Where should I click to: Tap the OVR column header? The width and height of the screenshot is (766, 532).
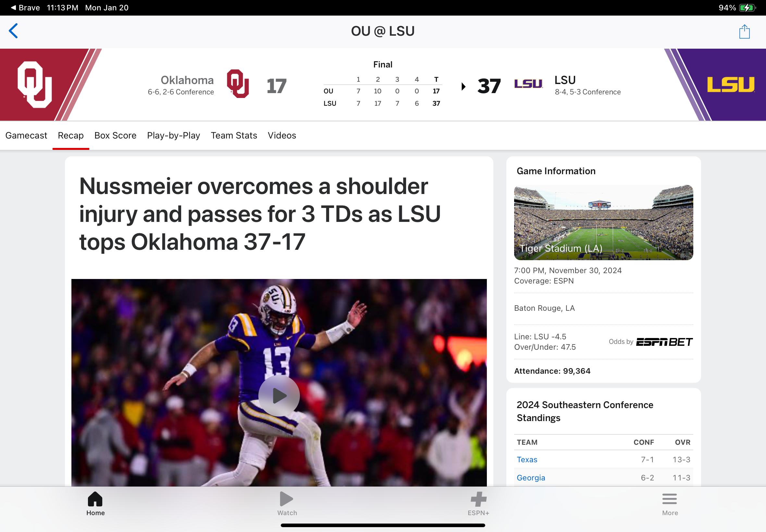(682, 442)
